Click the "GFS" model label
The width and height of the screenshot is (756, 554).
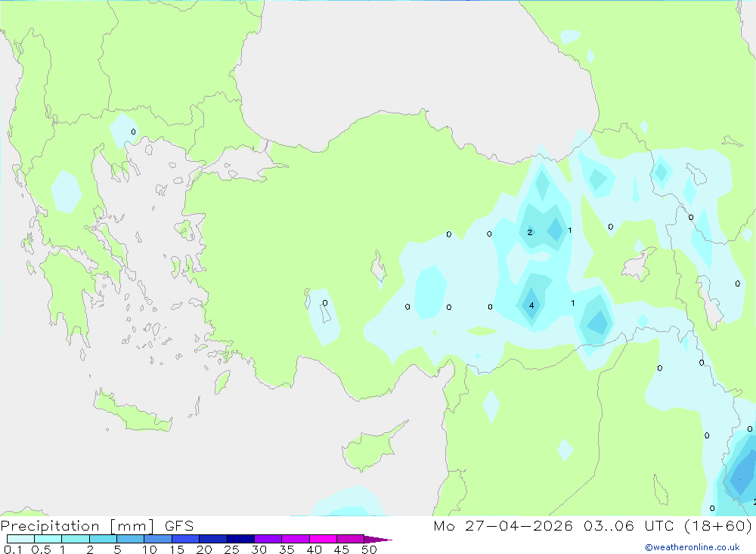(179, 525)
